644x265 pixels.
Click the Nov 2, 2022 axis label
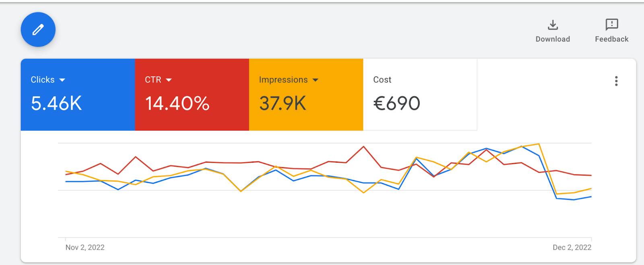coord(85,247)
